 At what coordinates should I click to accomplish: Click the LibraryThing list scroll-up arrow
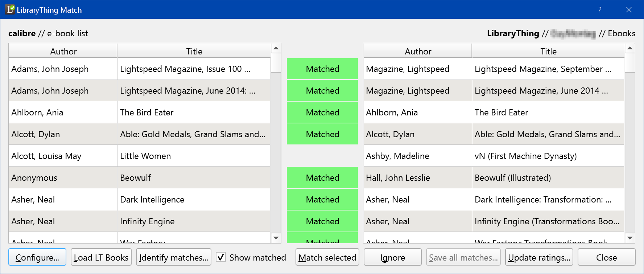pyautogui.click(x=630, y=48)
